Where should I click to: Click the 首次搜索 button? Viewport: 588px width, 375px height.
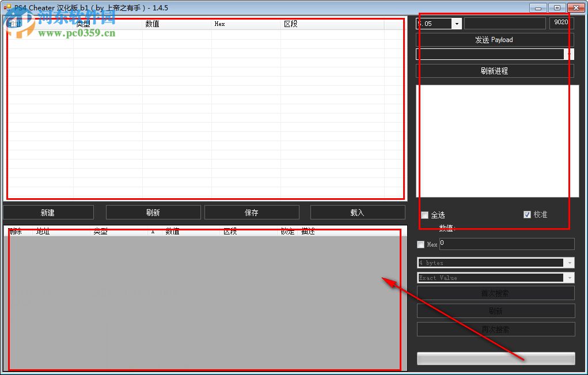[496, 293]
